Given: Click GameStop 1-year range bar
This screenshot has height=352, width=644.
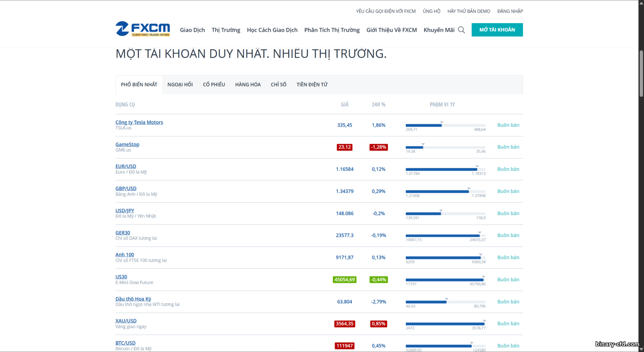Looking at the screenshot, I should click(446, 147).
